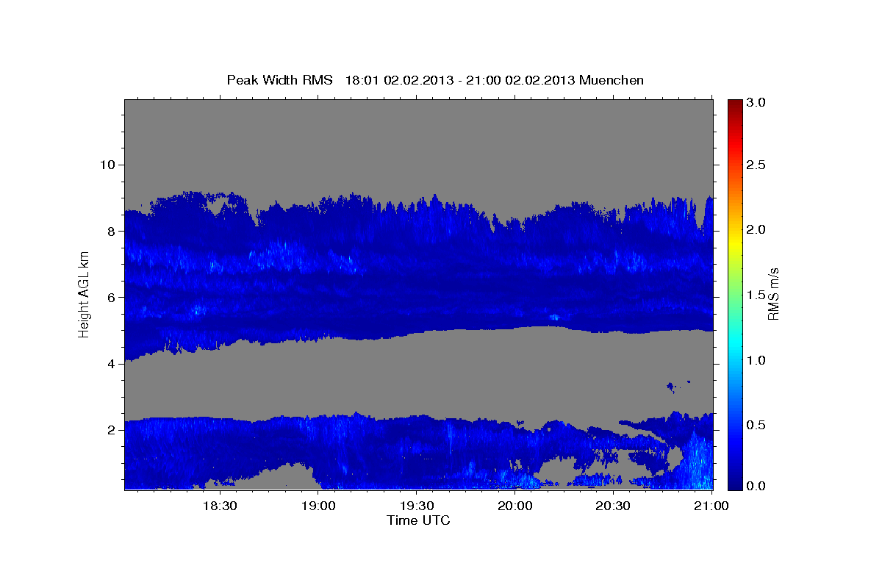Click the 19:30 time tick label
This screenshot has width=882, height=588.
coord(416,506)
